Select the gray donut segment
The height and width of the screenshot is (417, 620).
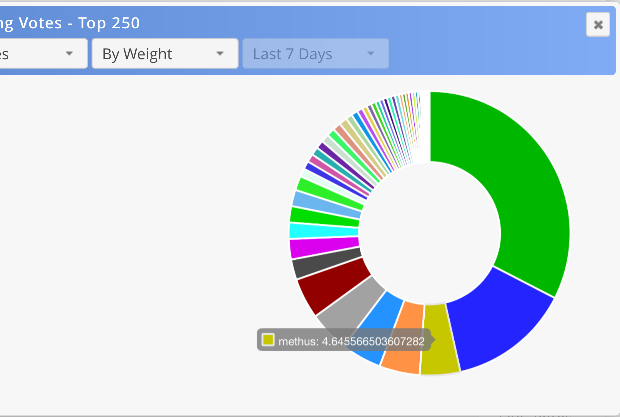[352, 306]
